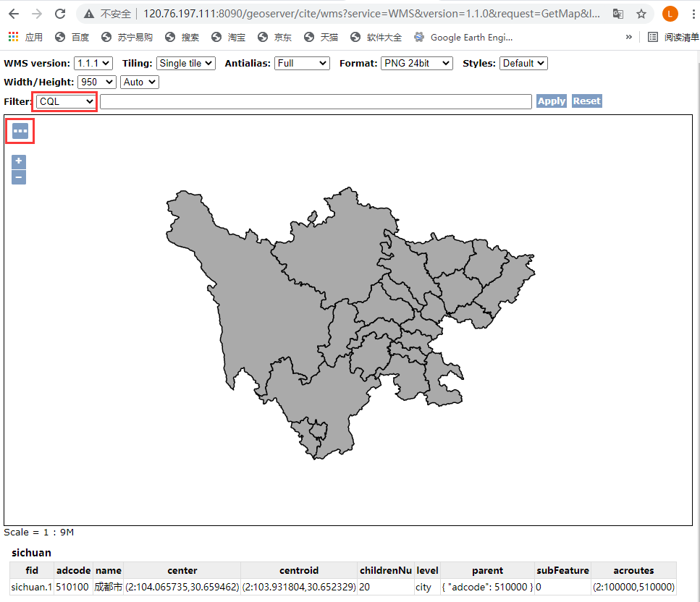Open the WMS version dropdown
The width and height of the screenshot is (700, 602).
tap(93, 63)
